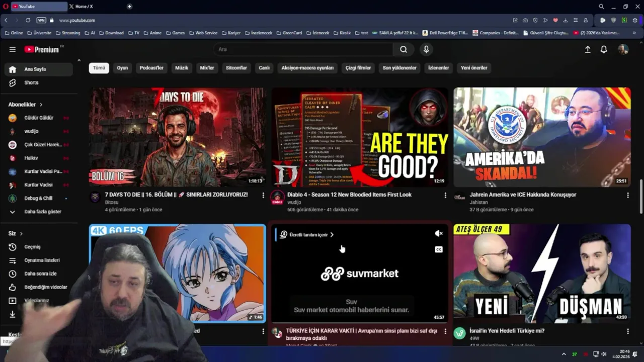
Task: Open the browser tab search icon
Action: point(601,7)
